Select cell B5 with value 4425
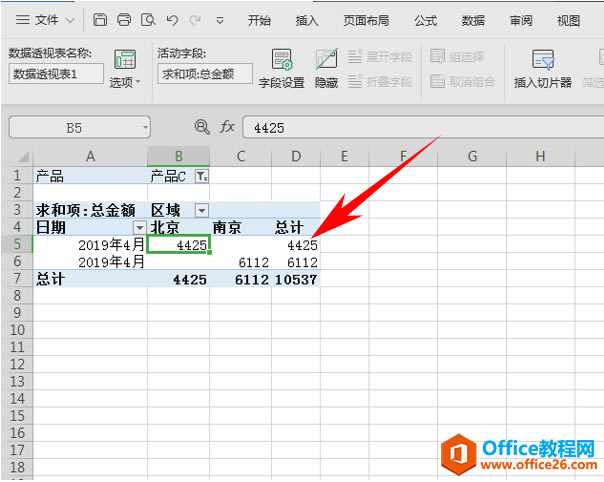This screenshot has height=482, width=604. pyautogui.click(x=178, y=244)
